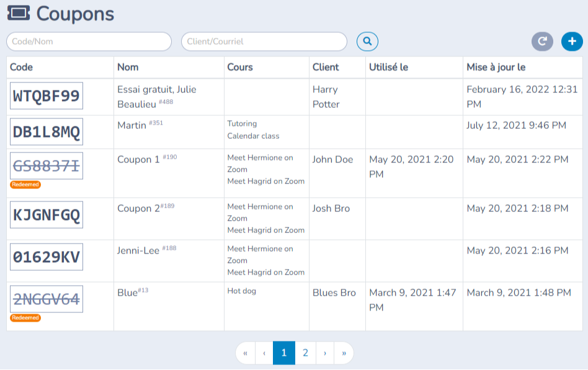Jump to first page with « button

pyautogui.click(x=245, y=353)
